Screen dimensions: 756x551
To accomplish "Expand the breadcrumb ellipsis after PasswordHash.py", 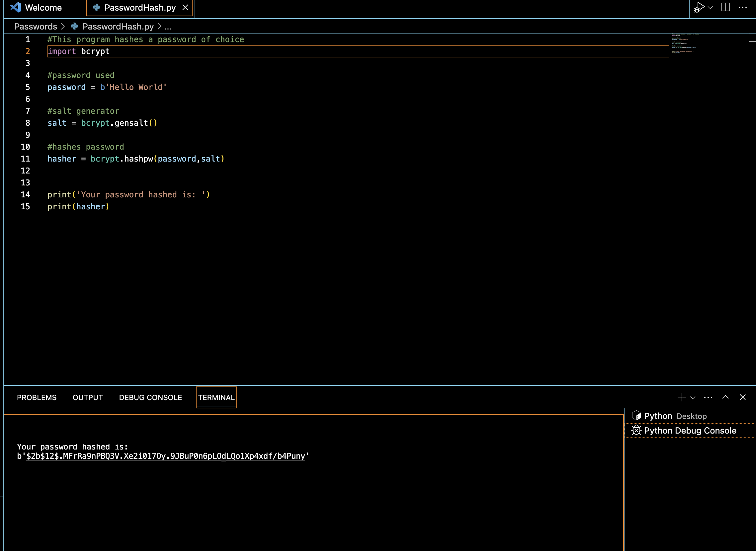I will pyautogui.click(x=168, y=27).
